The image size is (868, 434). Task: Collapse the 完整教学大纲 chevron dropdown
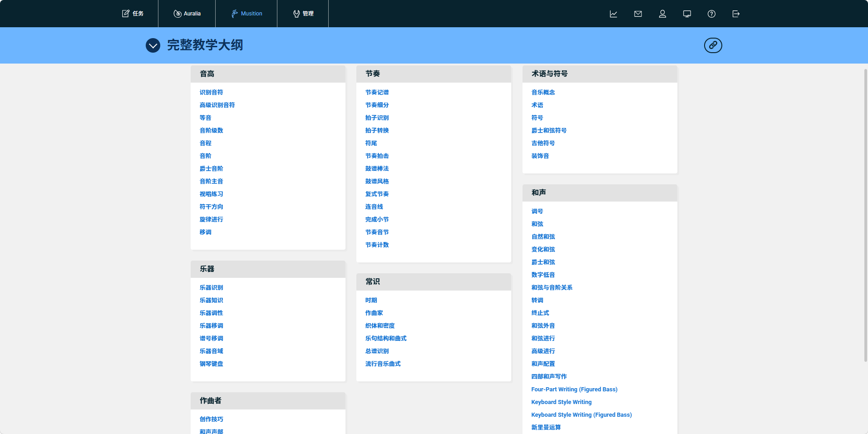[x=153, y=45]
